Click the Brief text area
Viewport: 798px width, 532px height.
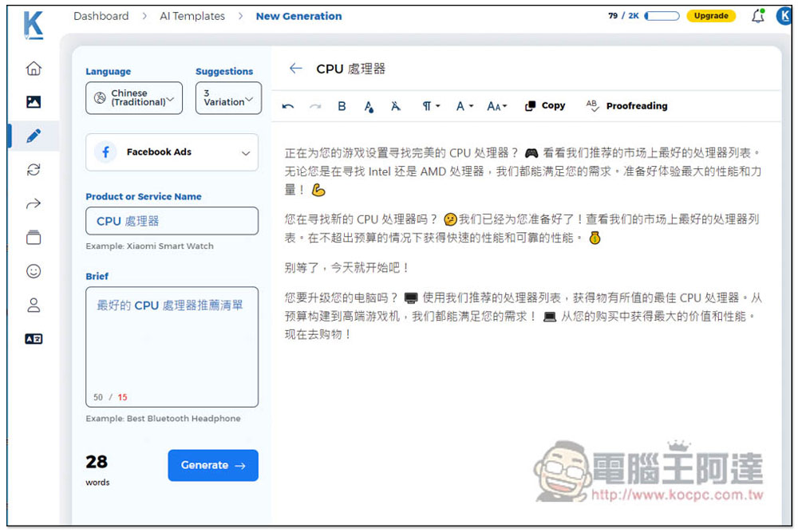[172, 347]
